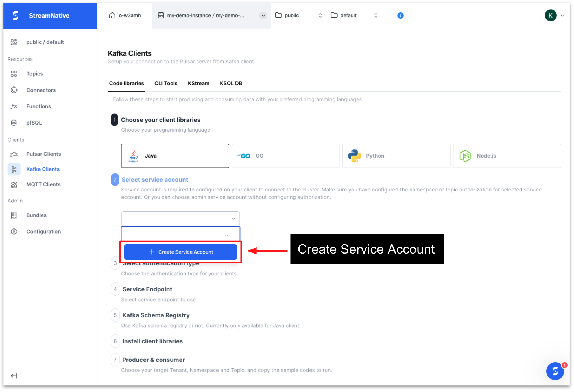Open the MQTT Clients page

pyautogui.click(x=43, y=184)
